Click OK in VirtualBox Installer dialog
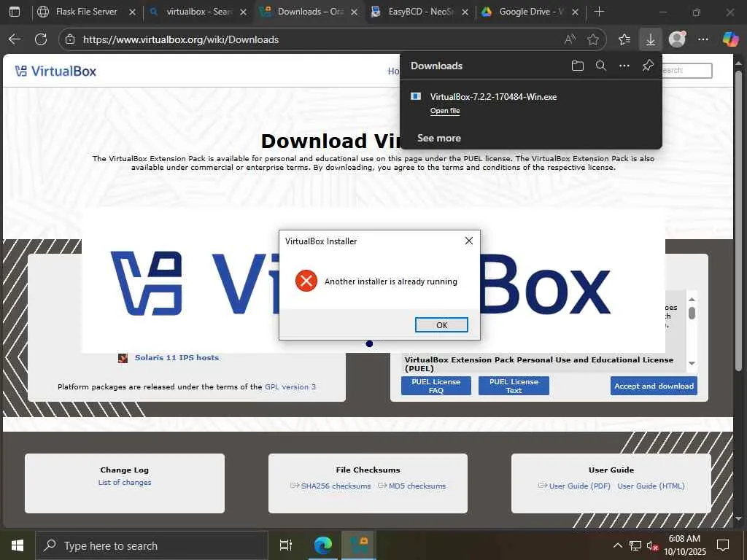Viewport: 747px width, 560px height. click(441, 324)
